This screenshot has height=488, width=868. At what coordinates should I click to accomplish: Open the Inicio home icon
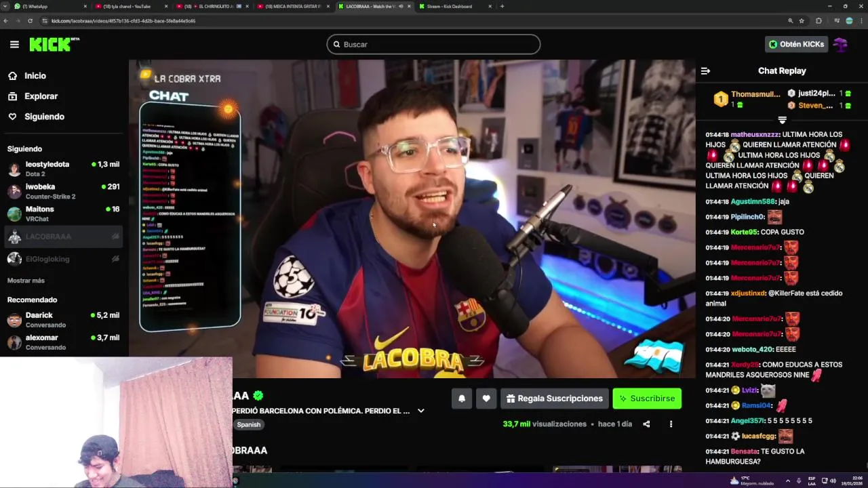12,76
